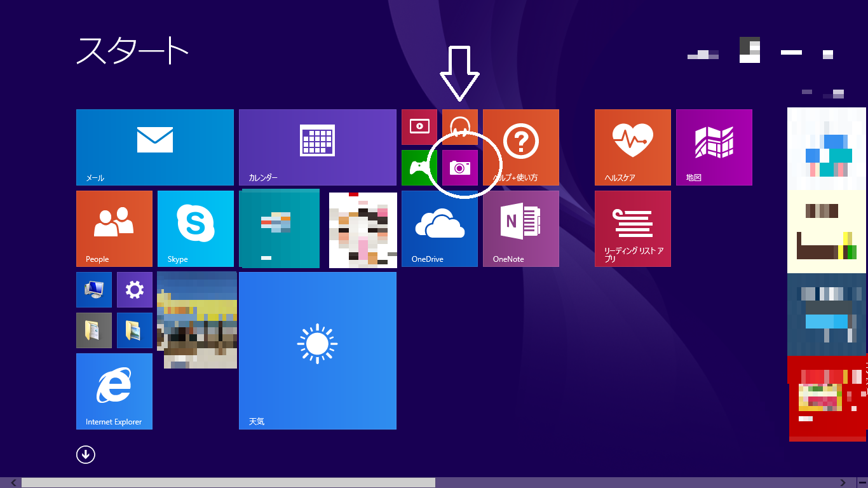Show all apps with the down arrow
Viewport: 868px width, 488px height.
click(x=86, y=454)
